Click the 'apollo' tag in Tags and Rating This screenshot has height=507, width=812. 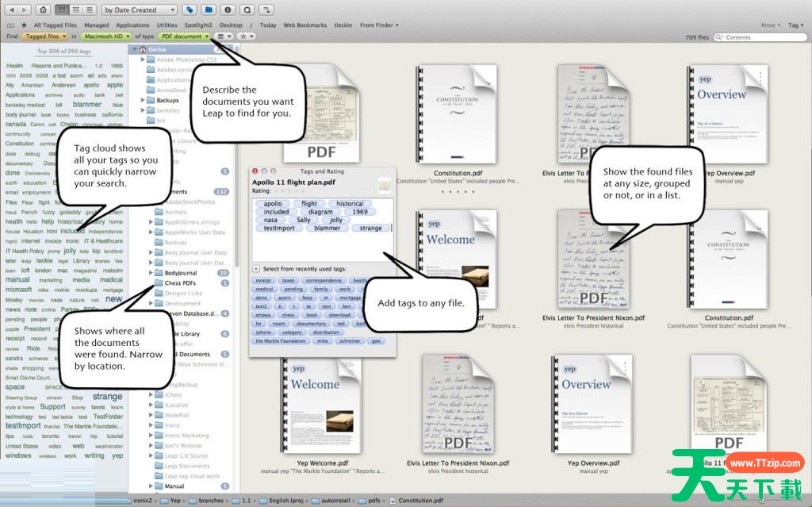(x=273, y=204)
